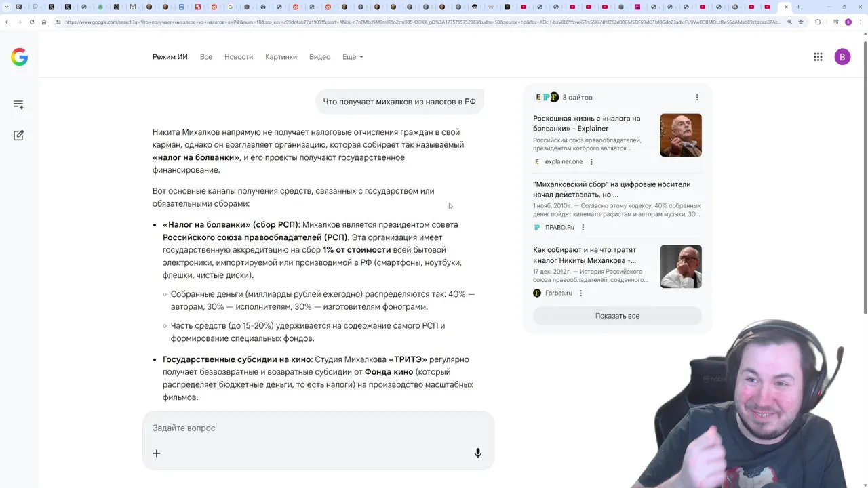Click the bold '«ТРИТЭ»' studio name
868x488 pixels.
(408, 359)
